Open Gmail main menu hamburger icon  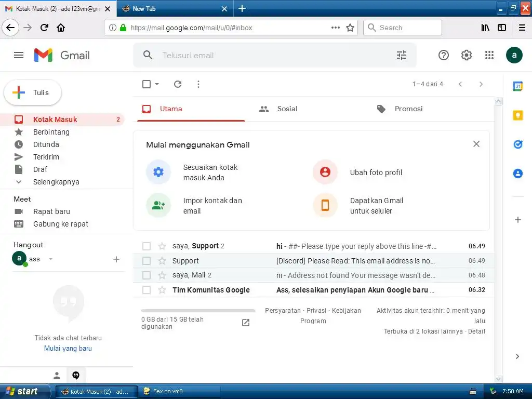[x=19, y=55]
